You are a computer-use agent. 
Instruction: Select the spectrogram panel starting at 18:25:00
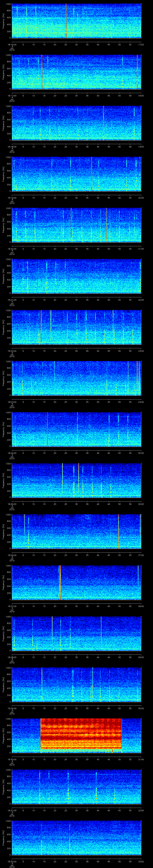tap(76, 480)
